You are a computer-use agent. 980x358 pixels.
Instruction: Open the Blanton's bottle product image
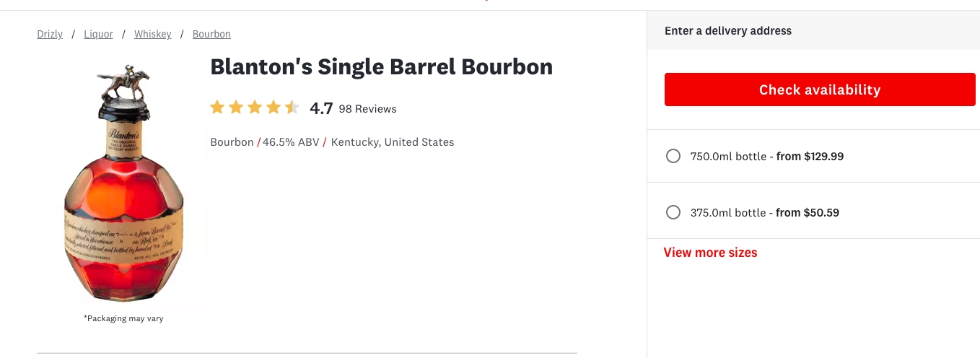123,186
